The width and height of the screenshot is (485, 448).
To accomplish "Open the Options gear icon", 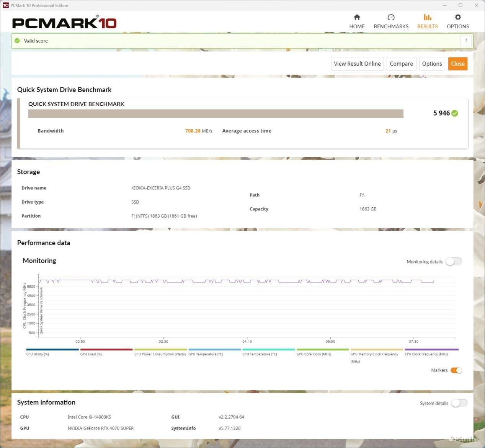I will [458, 17].
